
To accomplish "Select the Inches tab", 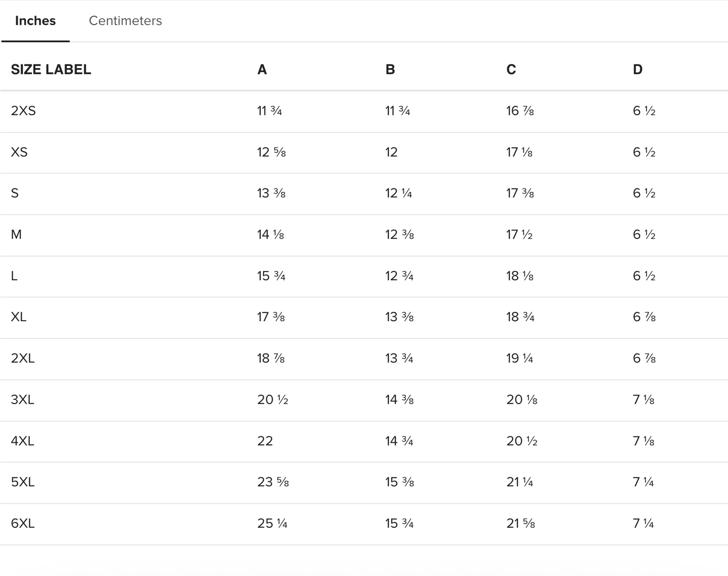I will [35, 21].
